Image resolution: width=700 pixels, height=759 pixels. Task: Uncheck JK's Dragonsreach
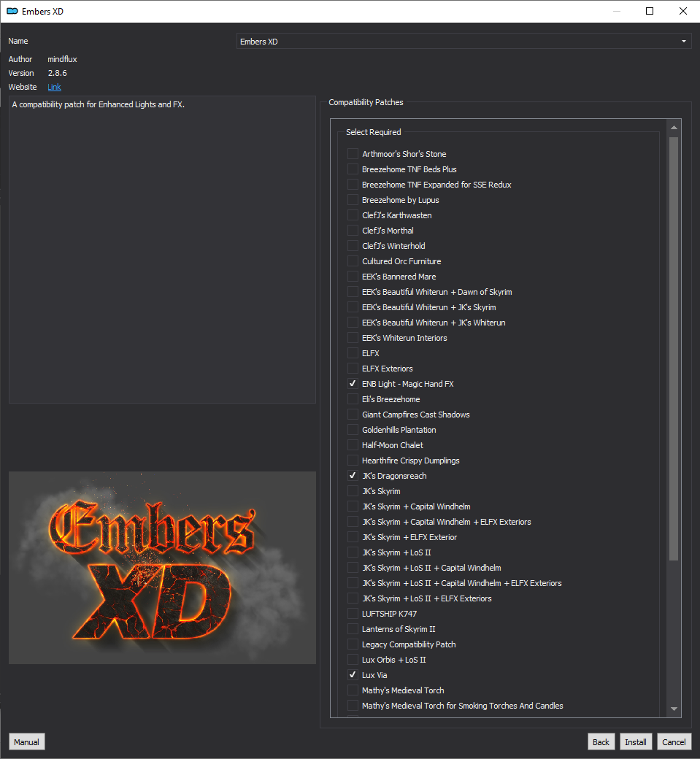353,476
